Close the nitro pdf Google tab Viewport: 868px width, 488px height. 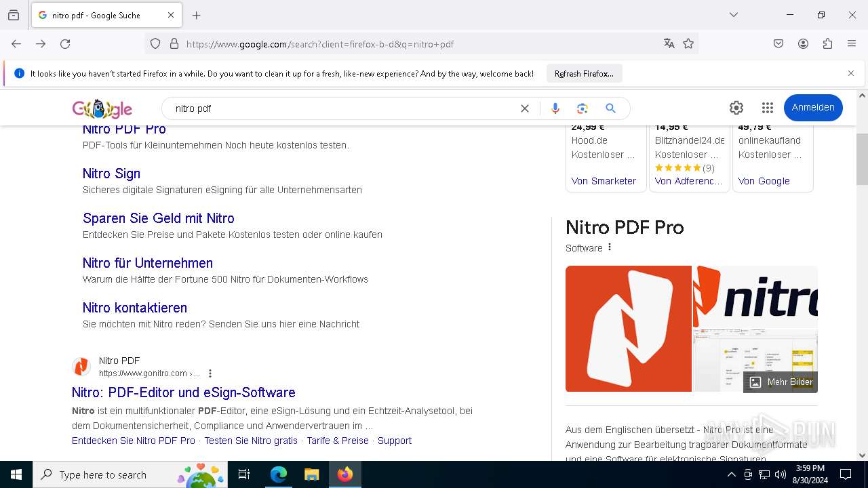[171, 15]
